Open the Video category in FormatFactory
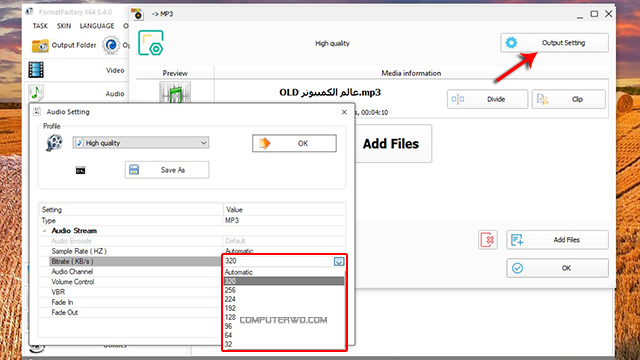This screenshot has width=640, height=360. [x=78, y=70]
